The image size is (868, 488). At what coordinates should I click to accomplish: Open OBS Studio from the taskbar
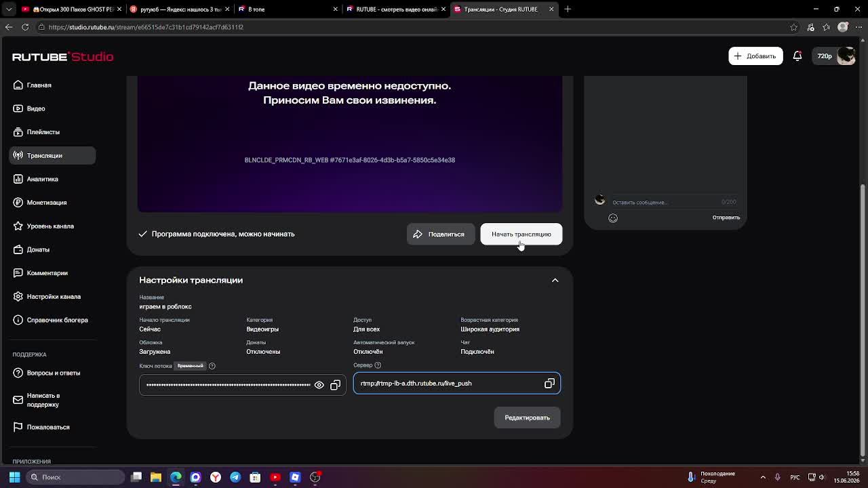(315, 477)
